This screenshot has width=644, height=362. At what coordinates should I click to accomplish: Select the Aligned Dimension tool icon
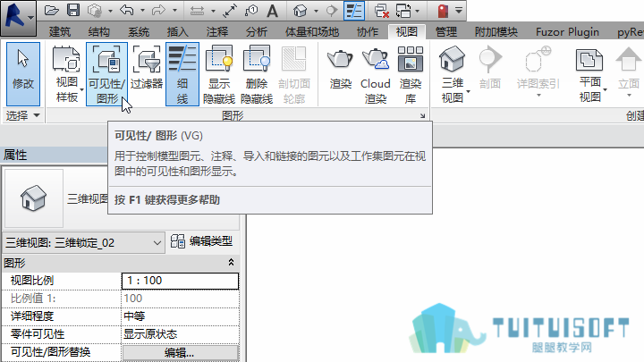click(x=197, y=11)
